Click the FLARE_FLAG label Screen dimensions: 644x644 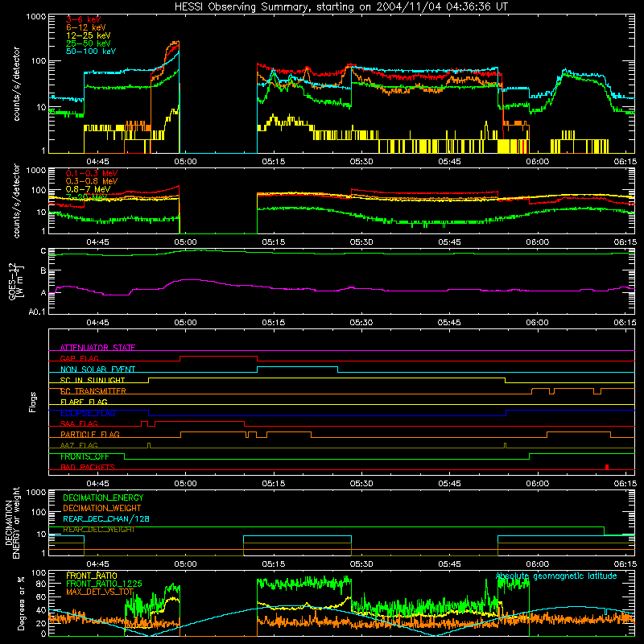tap(84, 402)
